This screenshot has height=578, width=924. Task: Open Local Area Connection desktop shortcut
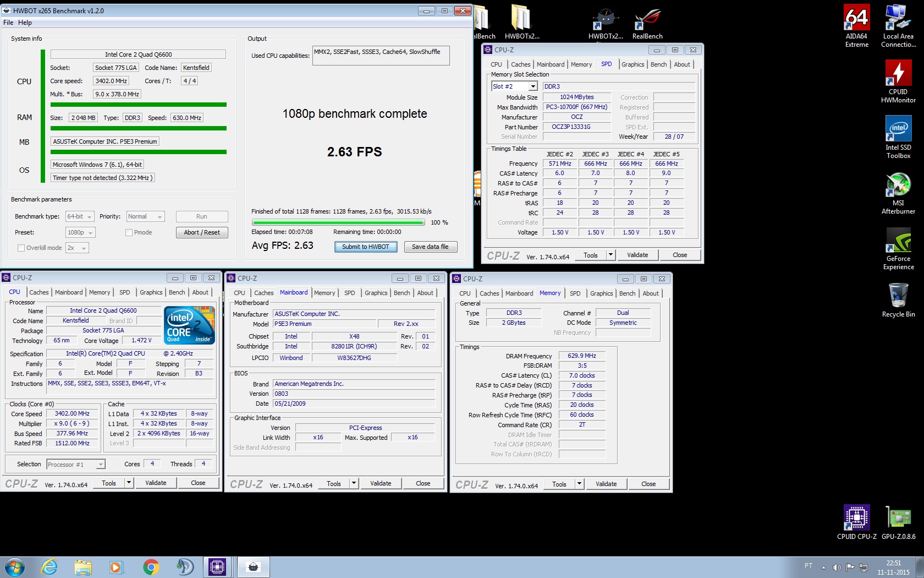pyautogui.click(x=899, y=26)
